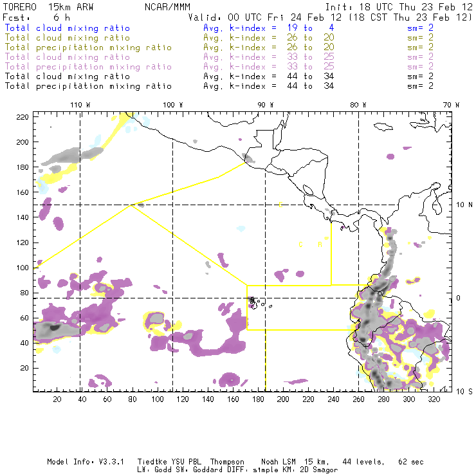Select the y-axis tick label "180"
This screenshot has height=476, width=476.
[22, 167]
